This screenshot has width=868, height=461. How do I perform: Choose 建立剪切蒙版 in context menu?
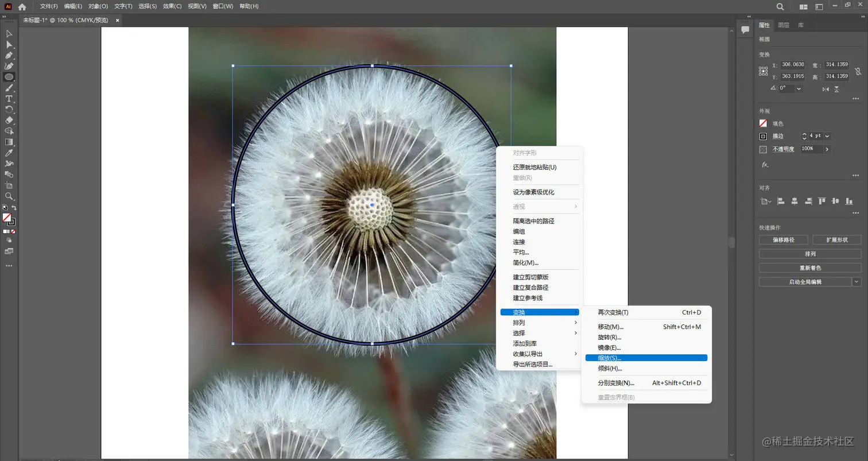point(539,277)
